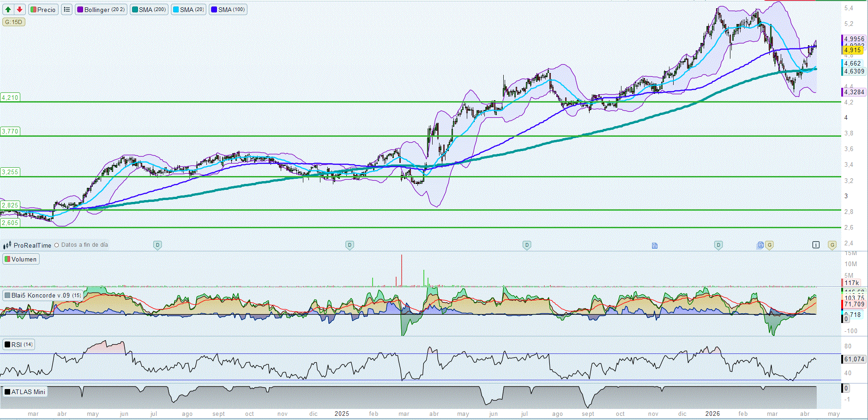Viewport: 868px width, 420px height.
Task: Open the Bollinger (20 2) indicator settings
Action: tap(101, 10)
